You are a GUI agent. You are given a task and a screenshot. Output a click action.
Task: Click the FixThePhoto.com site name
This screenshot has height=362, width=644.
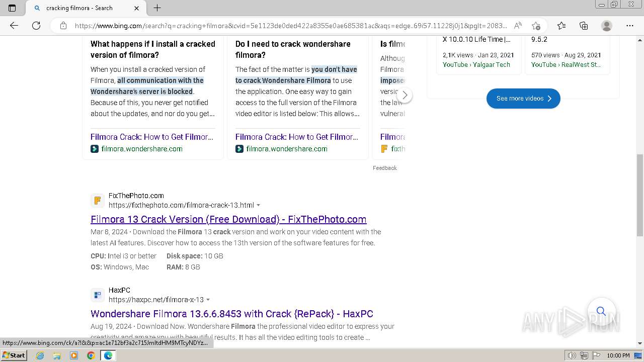point(136,196)
